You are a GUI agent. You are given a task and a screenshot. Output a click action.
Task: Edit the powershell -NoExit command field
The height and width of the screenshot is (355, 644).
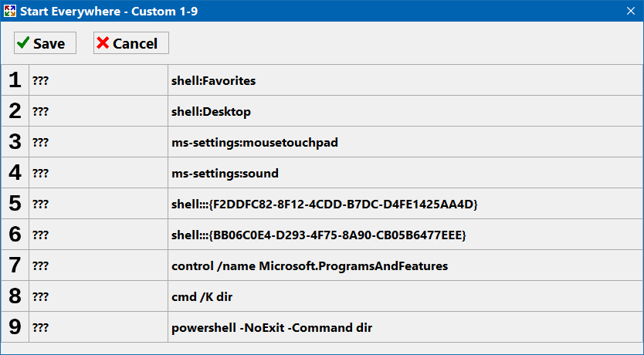[405, 327]
